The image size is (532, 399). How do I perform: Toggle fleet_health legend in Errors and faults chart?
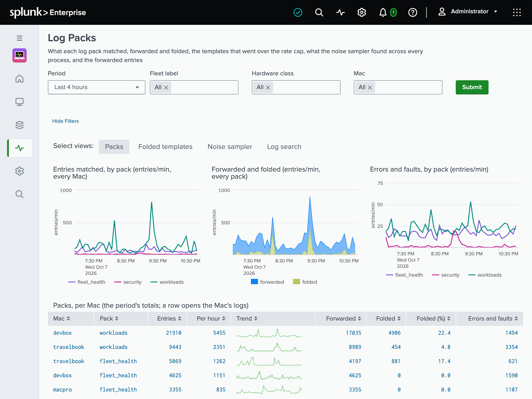click(405, 275)
